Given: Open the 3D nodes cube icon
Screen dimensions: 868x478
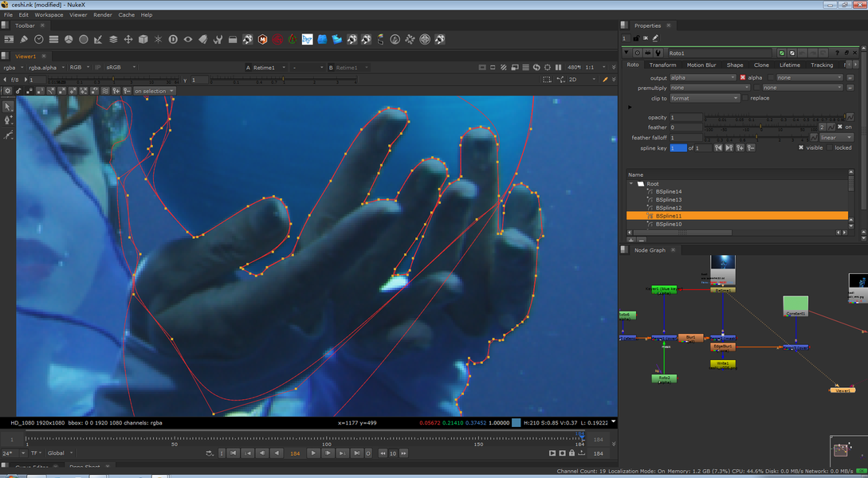Looking at the screenshot, I should [143, 39].
